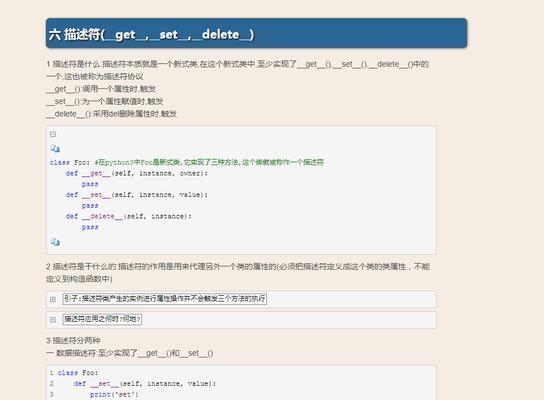
Task: Expand the 描述符应用之何时?何地? plus icon
Action: 53,320
